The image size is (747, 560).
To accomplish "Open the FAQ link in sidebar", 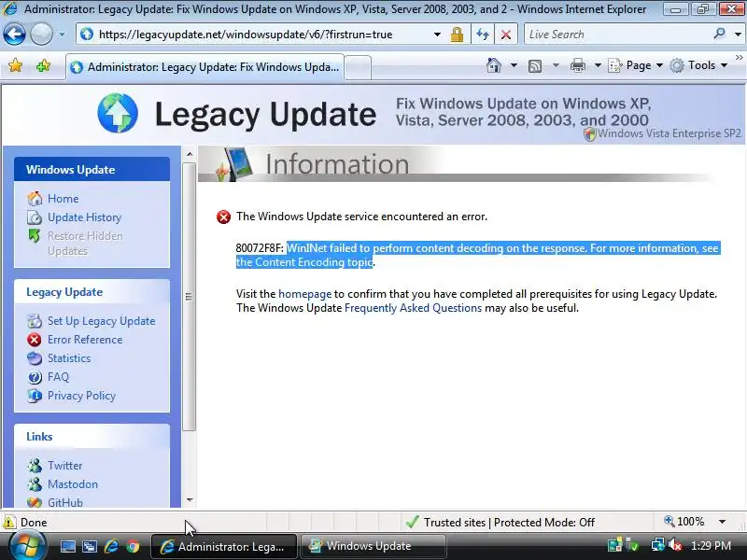I will point(58,377).
